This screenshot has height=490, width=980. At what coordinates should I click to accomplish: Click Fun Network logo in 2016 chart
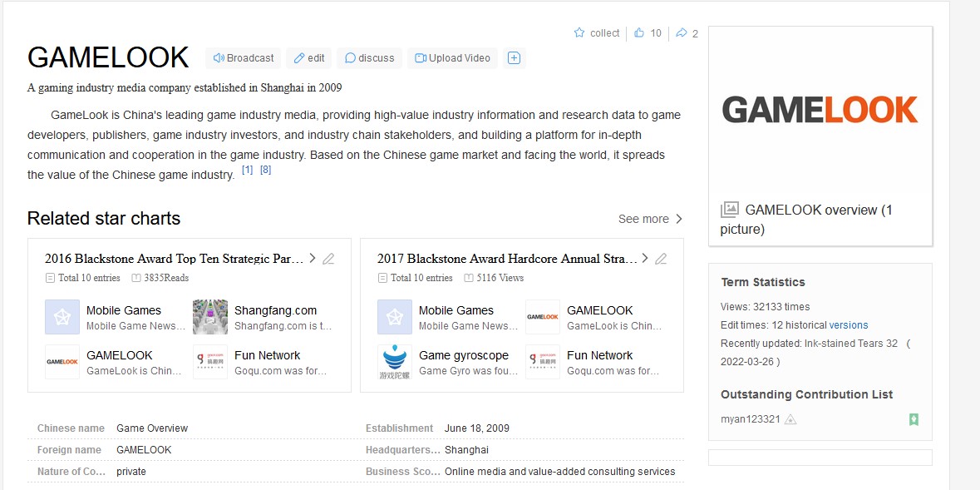[210, 362]
